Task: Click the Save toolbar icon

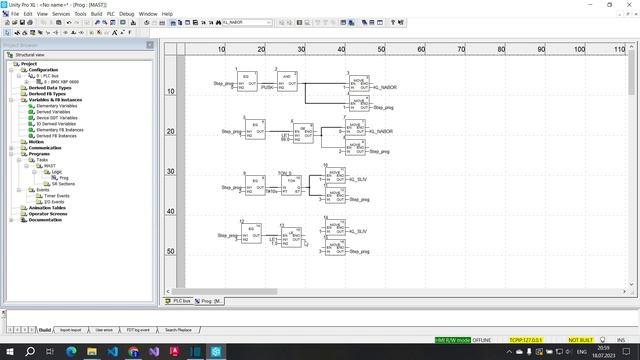Action: pyautogui.click(x=22, y=23)
